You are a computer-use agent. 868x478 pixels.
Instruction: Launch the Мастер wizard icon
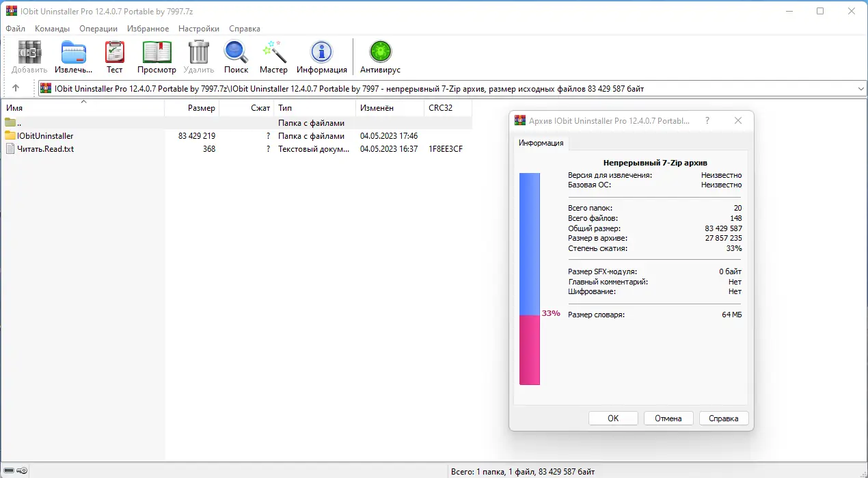pyautogui.click(x=274, y=52)
